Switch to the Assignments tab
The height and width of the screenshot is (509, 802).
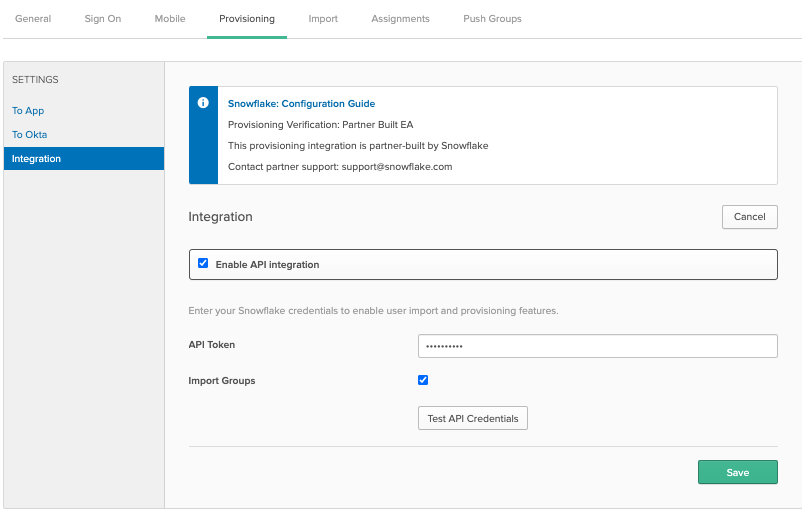tap(400, 19)
